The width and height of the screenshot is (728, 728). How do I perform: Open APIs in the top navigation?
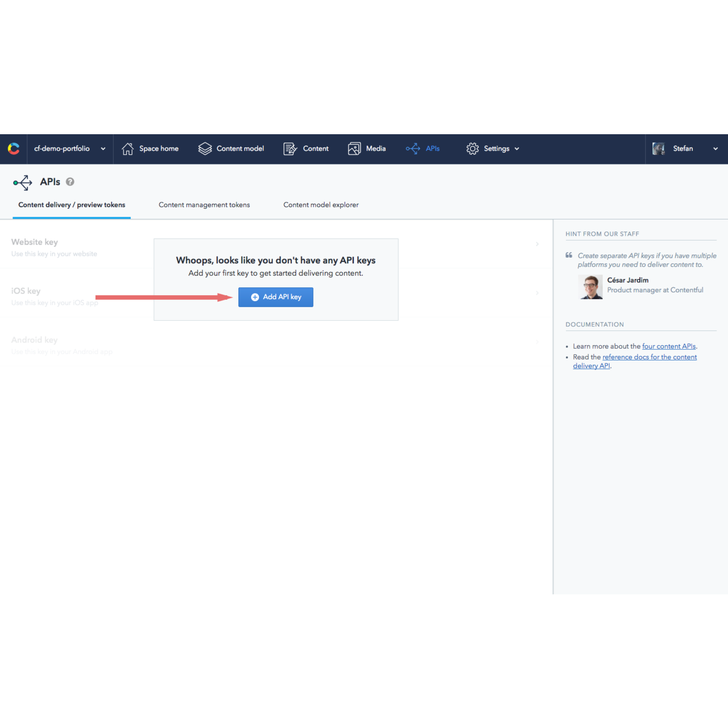(x=423, y=149)
